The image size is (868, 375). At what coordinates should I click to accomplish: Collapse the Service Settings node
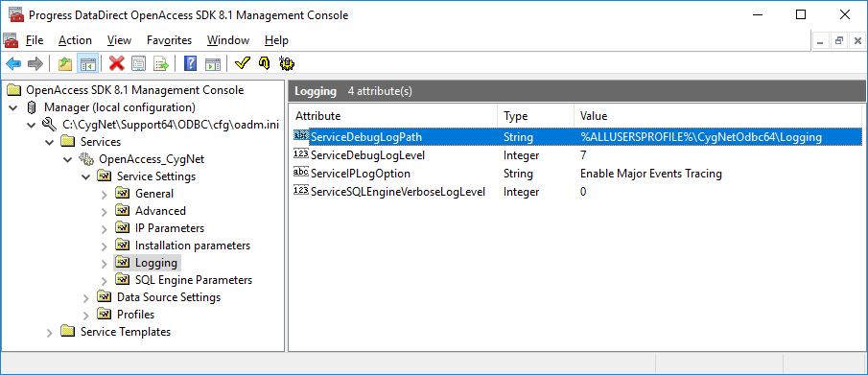(x=85, y=176)
